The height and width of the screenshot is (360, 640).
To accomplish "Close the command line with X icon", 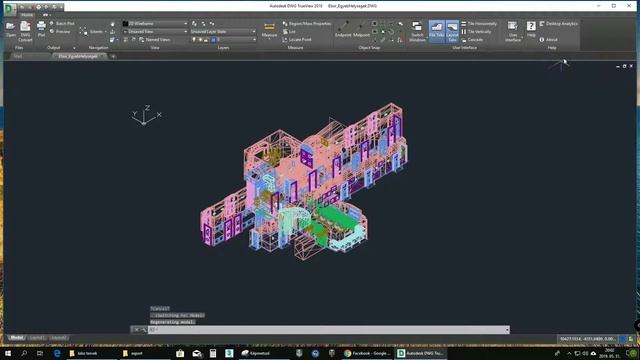I will (136, 330).
